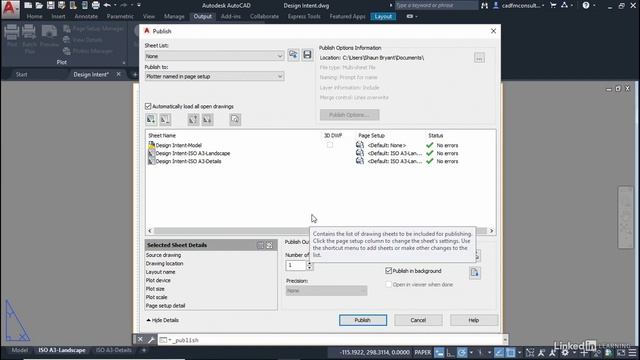Expand the Plot panel dropdown arrow in ribbon
This screenshot has width=640, height=360.
coord(124,62)
